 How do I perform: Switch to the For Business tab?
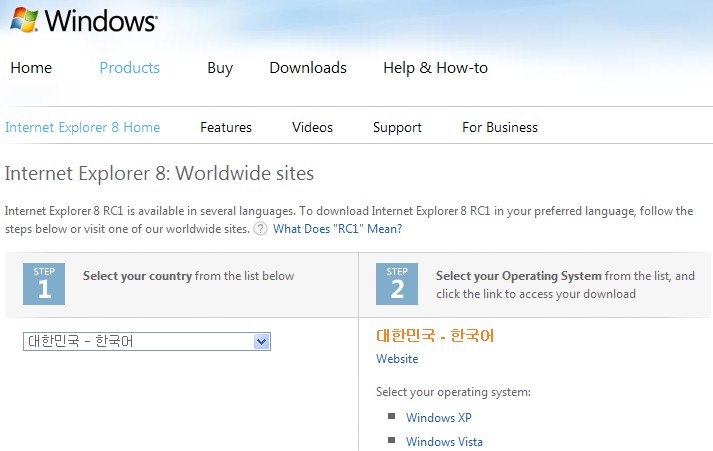coord(500,127)
